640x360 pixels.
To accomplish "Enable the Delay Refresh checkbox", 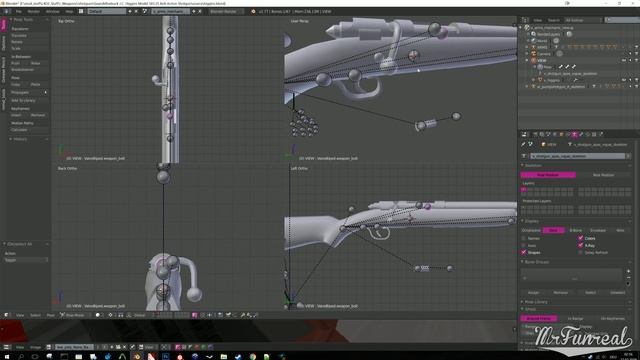I will 580,253.
